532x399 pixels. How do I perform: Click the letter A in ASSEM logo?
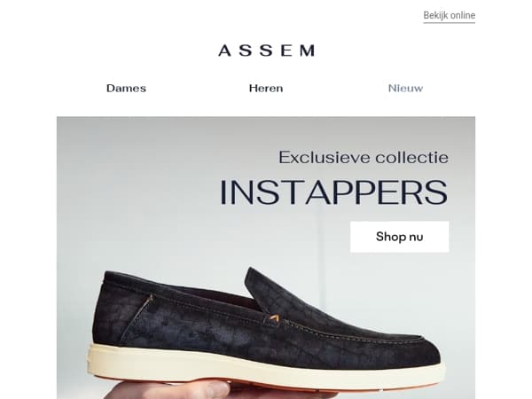(x=225, y=51)
